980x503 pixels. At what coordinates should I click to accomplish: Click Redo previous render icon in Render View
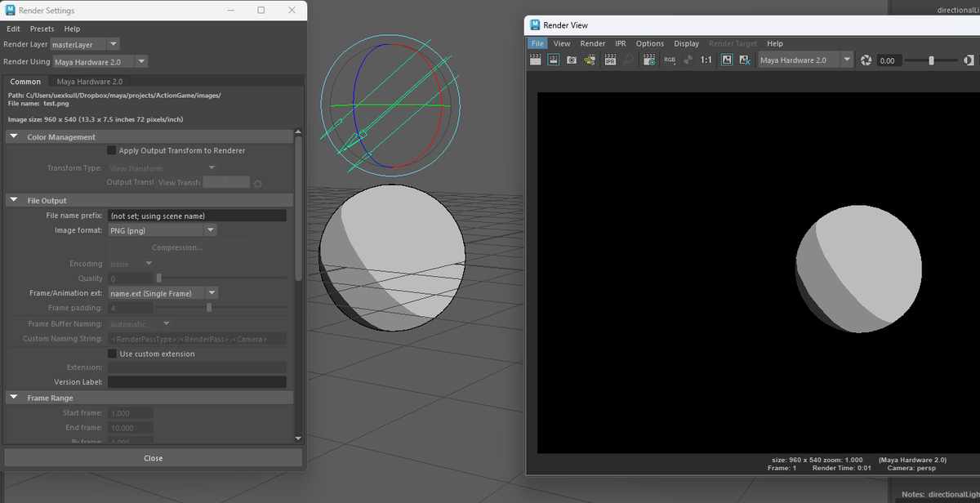pos(536,60)
